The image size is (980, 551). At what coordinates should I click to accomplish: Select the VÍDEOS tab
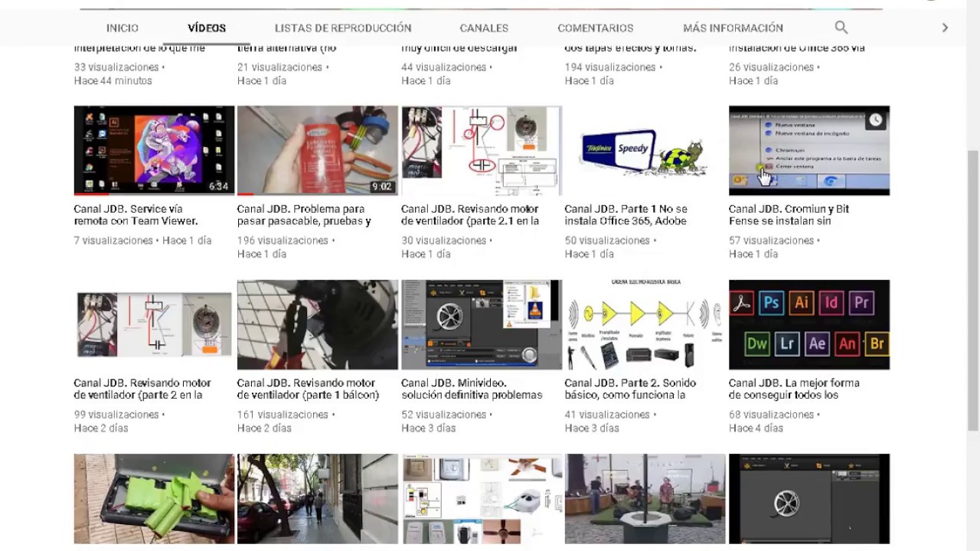[x=207, y=28]
